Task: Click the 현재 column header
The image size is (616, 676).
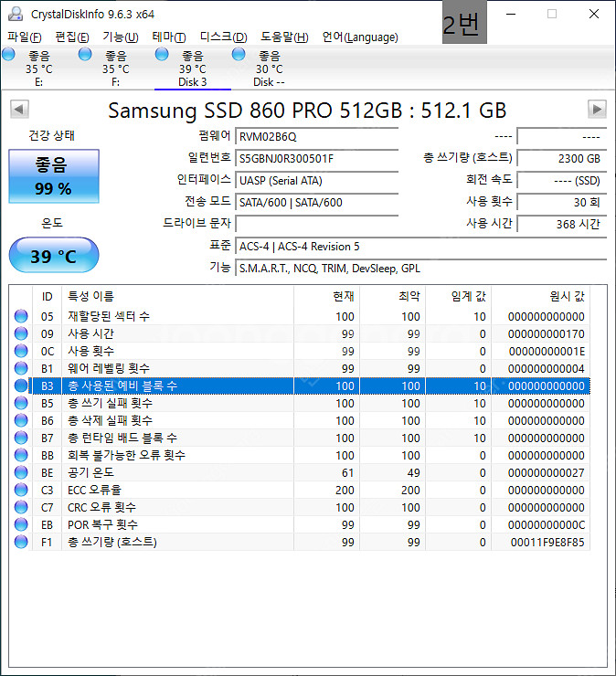Action: click(326, 296)
